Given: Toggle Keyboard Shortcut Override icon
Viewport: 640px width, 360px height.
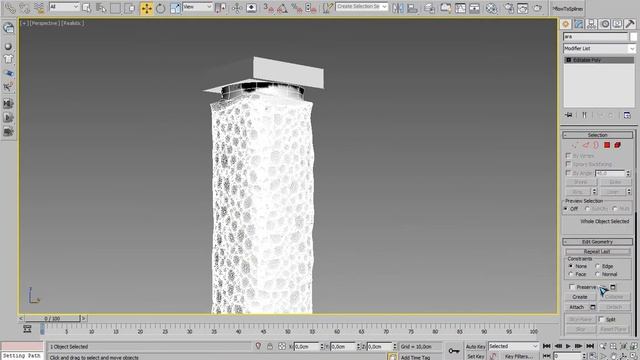Looking at the screenshot, I should coord(251,8).
